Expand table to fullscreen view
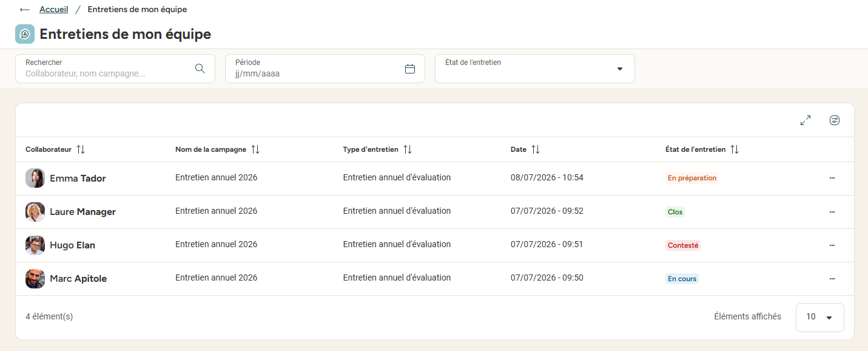868x351 pixels. (x=806, y=120)
